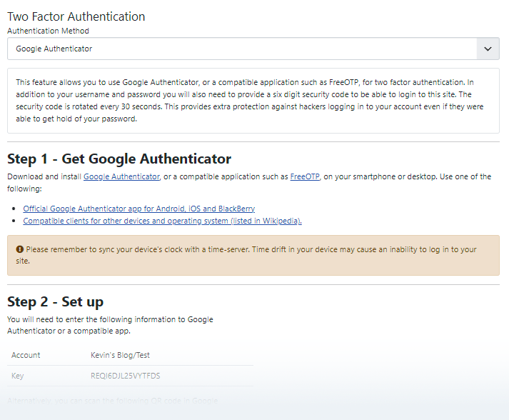The width and height of the screenshot is (509, 420).
Task: Click the time-server sync warning message
Action: [250, 255]
